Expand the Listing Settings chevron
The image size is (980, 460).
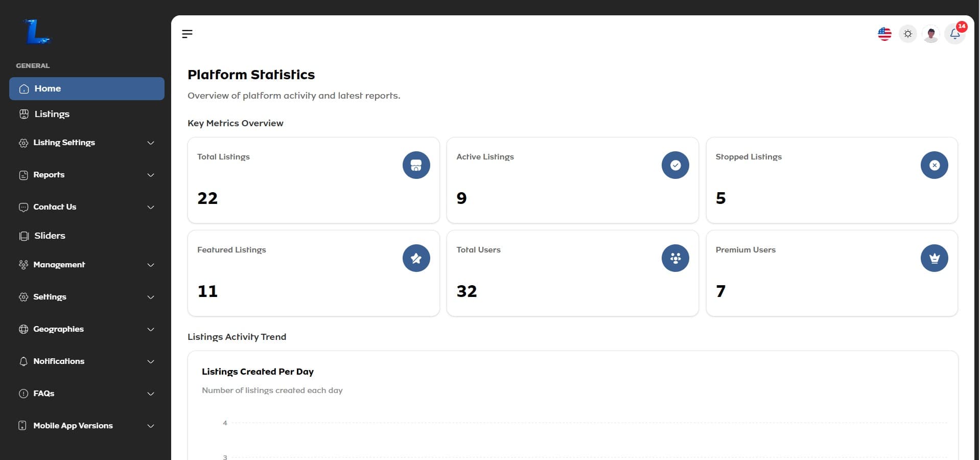tap(151, 143)
